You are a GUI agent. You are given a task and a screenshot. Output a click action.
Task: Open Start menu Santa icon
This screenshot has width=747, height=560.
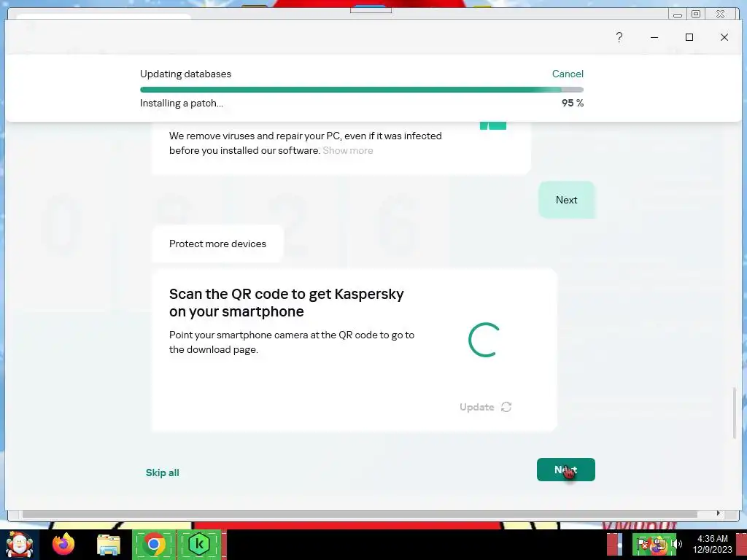[x=20, y=544]
